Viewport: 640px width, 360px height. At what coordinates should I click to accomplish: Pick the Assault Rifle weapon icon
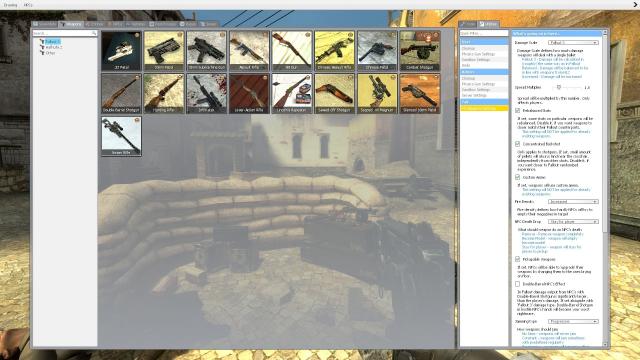[249, 51]
